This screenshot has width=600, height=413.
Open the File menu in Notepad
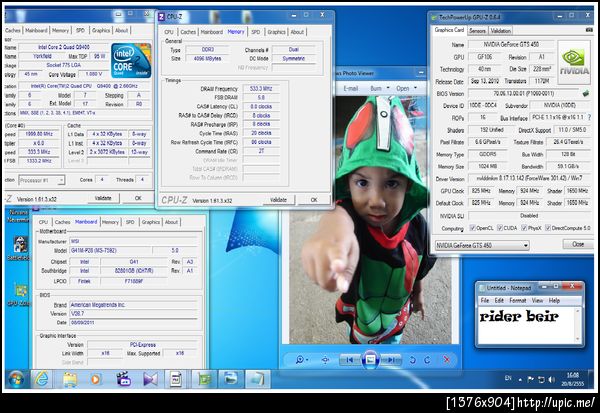click(x=484, y=300)
